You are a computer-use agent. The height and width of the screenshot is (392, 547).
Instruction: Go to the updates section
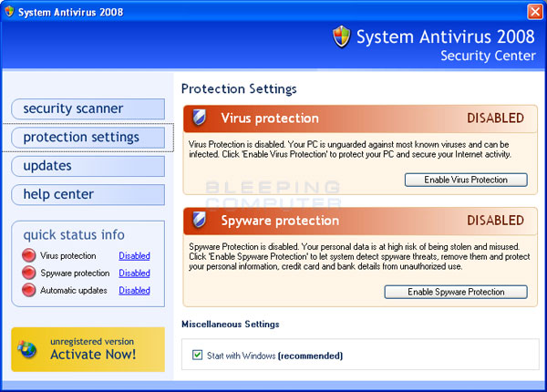pos(88,166)
